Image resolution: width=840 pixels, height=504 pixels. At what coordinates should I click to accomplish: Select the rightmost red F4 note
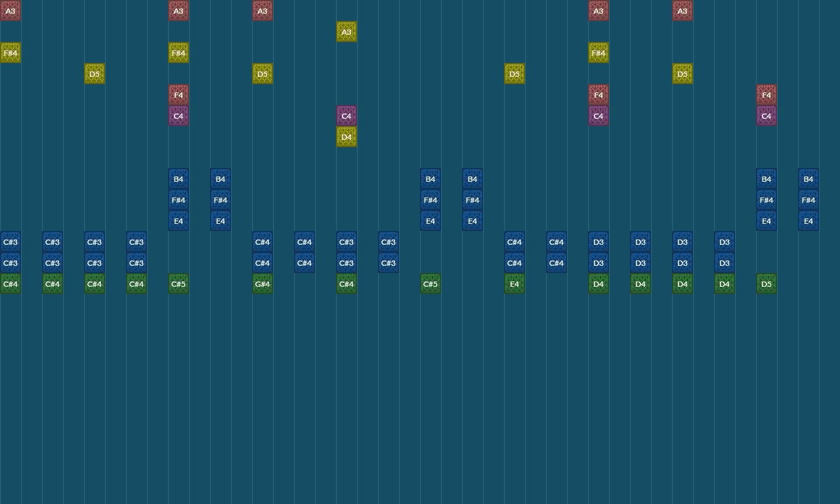click(766, 94)
